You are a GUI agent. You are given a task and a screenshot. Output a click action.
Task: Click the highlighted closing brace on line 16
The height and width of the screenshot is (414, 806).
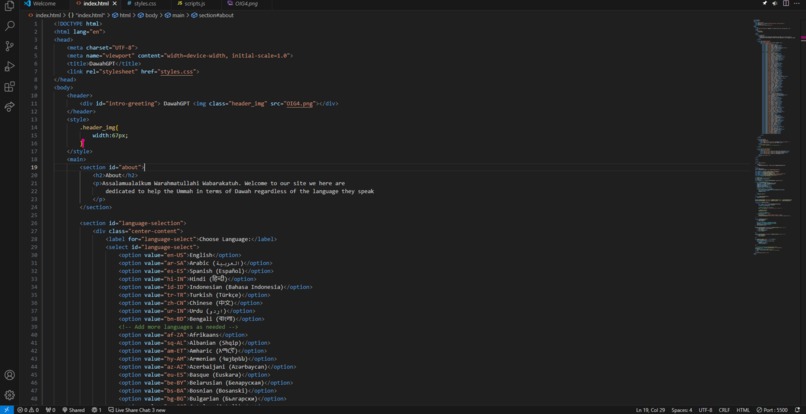pos(82,143)
